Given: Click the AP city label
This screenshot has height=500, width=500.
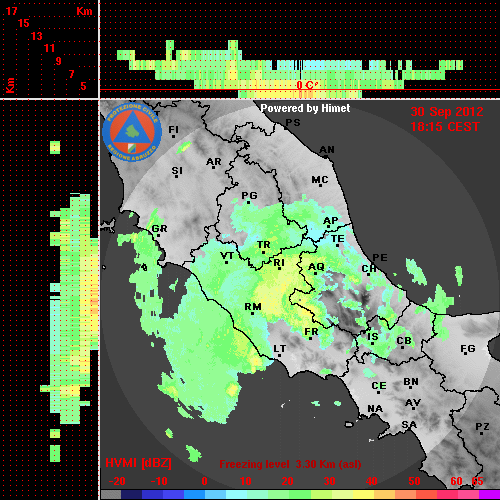Looking at the screenshot, I should click(x=330, y=221).
